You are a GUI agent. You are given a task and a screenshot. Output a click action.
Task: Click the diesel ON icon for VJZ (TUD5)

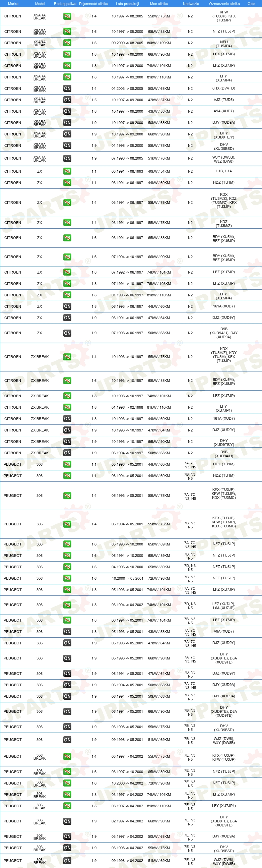coord(67,100)
